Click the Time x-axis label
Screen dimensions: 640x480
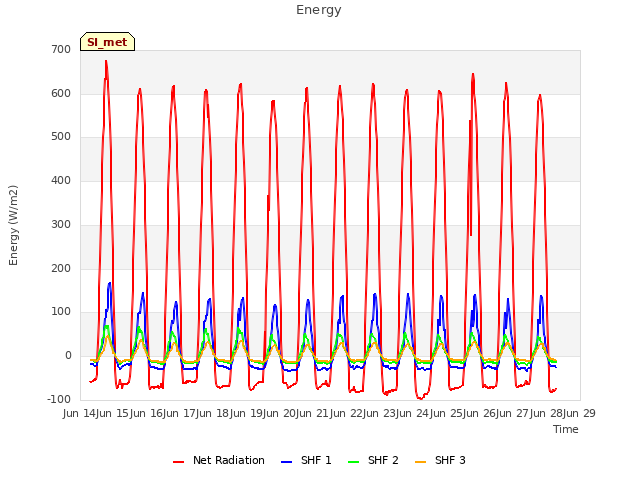(566, 429)
